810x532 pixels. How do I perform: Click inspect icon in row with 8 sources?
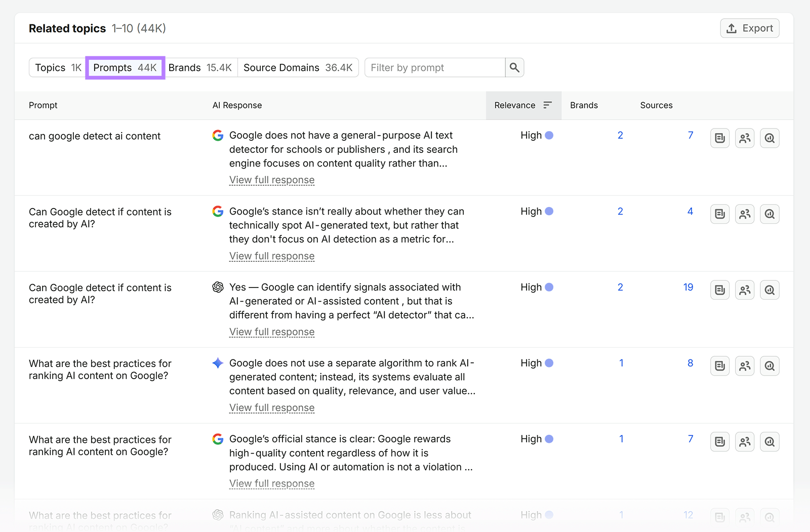(x=769, y=366)
